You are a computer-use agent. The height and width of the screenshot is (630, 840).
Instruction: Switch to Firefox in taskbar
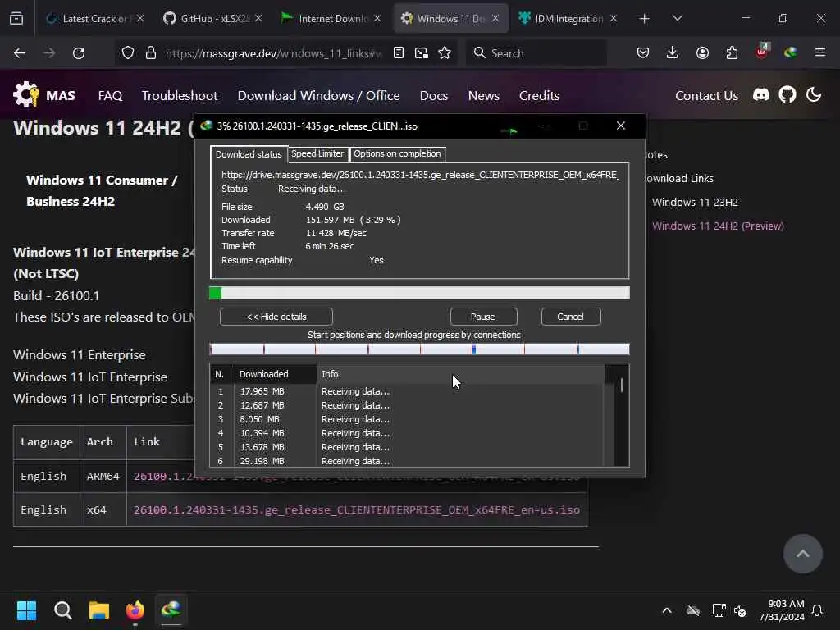coord(135,610)
